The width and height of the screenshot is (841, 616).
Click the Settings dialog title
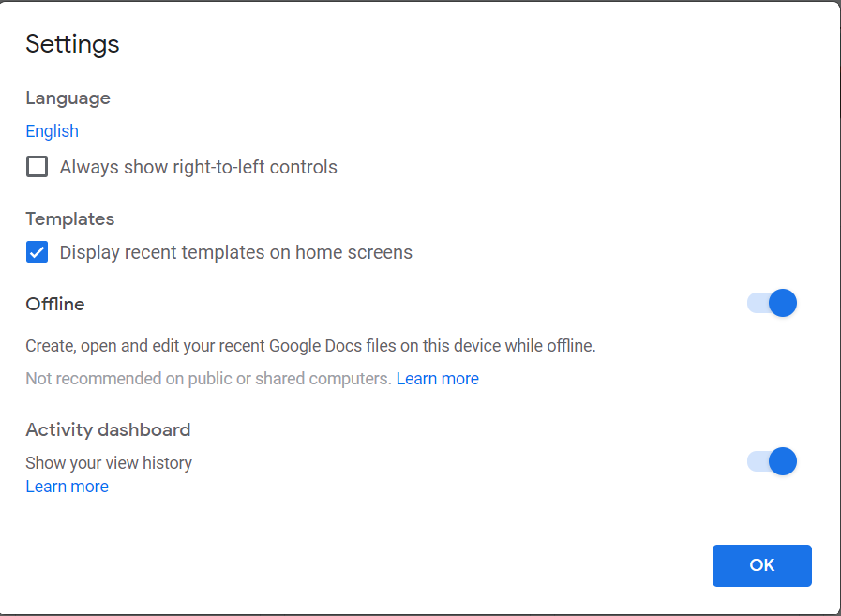click(x=72, y=43)
